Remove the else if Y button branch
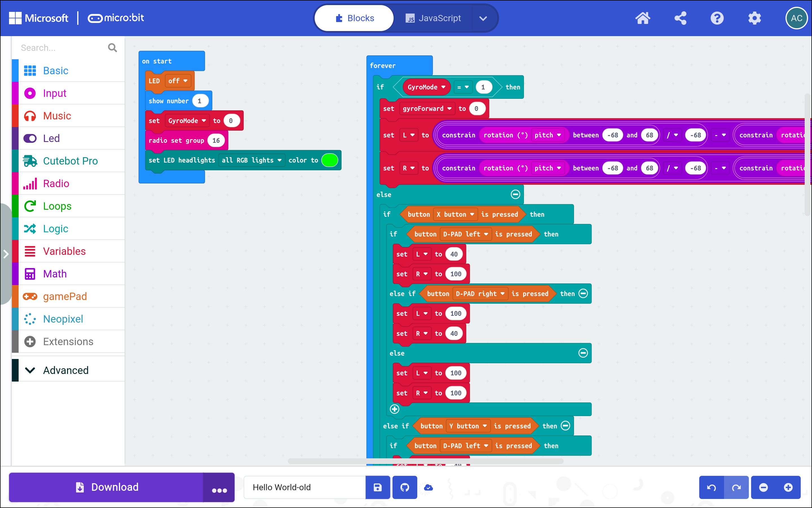 [565, 426]
